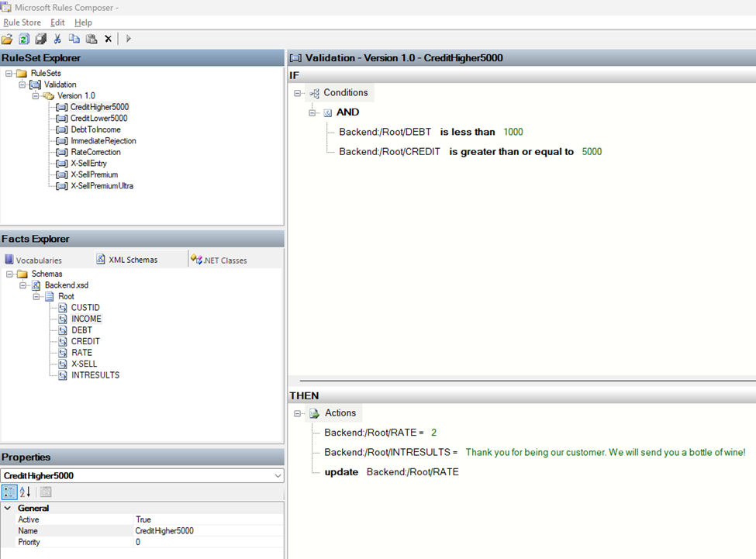Open the CreditHigher5000 properties dropdown
The height and width of the screenshot is (559, 756).
278,475
